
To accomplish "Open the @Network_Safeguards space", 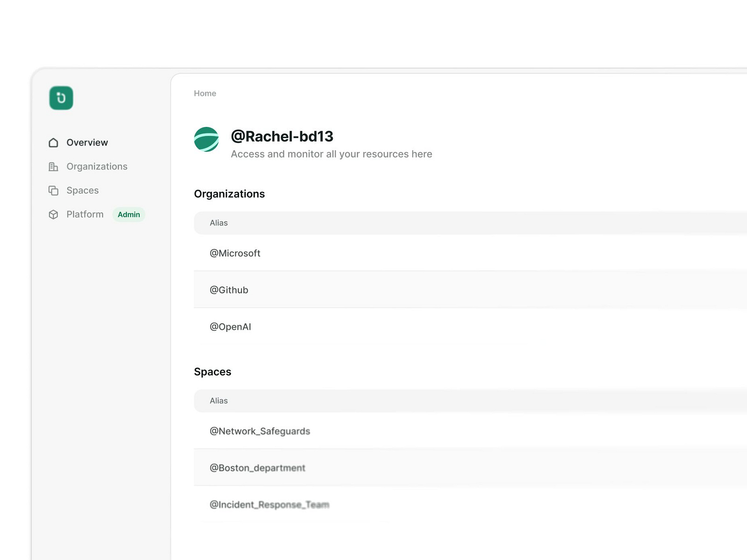I will pyautogui.click(x=260, y=431).
